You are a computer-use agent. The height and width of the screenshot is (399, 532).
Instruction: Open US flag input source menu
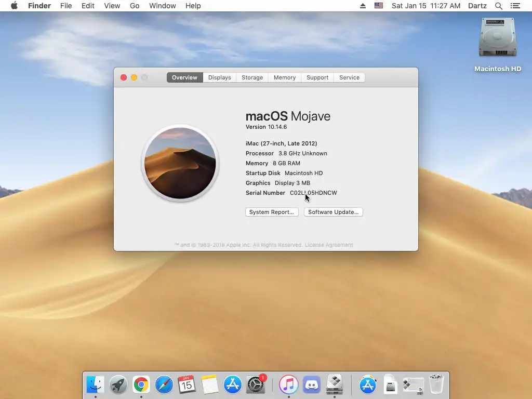click(379, 6)
